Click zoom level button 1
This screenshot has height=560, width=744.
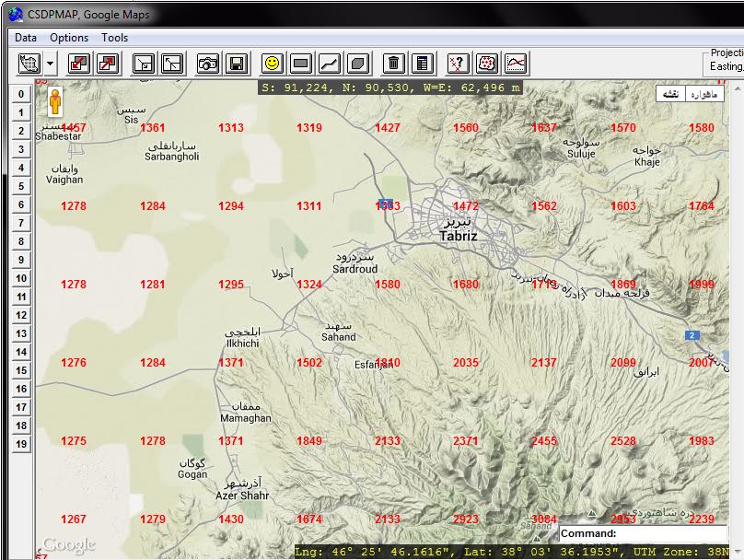pyautogui.click(x=21, y=112)
